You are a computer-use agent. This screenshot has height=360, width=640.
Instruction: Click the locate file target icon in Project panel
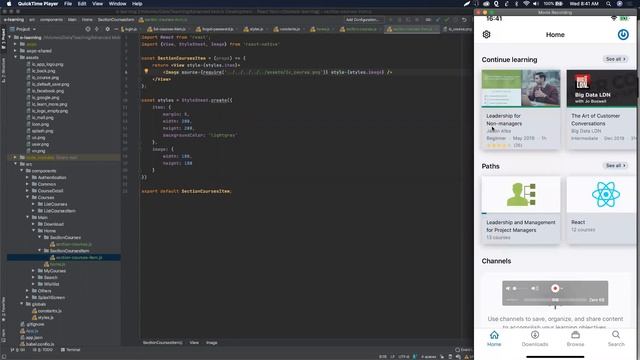point(88,29)
